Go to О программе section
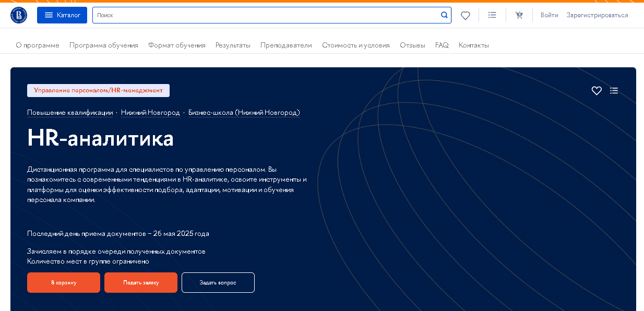This screenshot has width=644, height=311. coord(38,45)
